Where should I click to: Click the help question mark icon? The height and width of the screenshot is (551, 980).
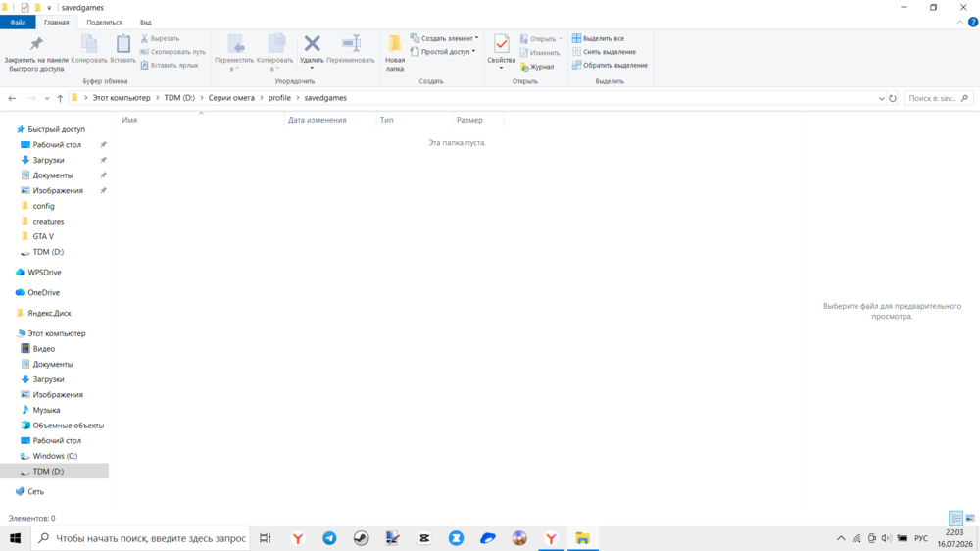point(973,22)
